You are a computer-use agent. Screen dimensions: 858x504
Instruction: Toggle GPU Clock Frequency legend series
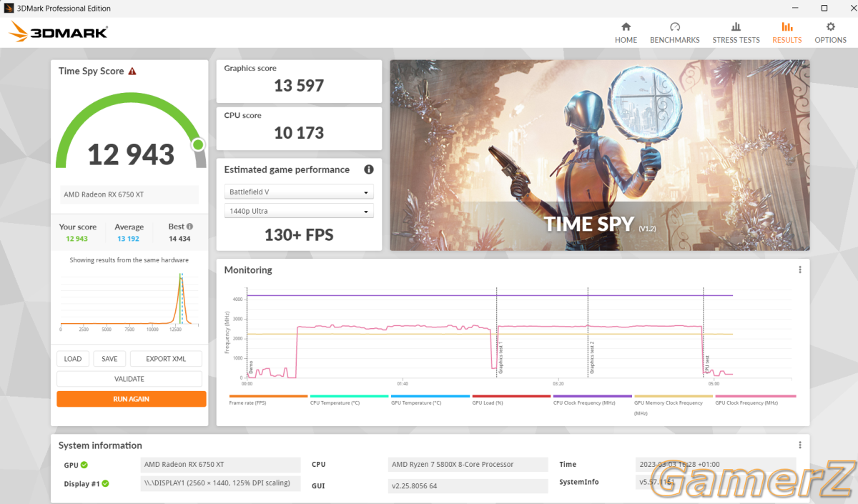click(755, 400)
